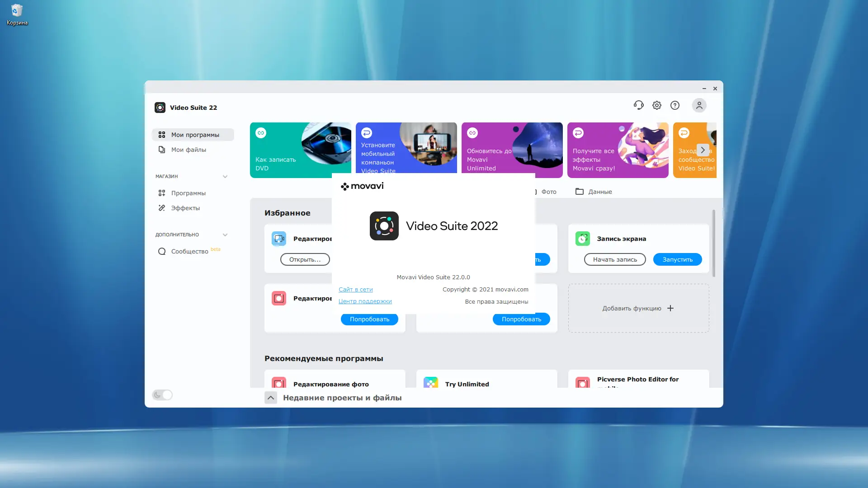Image resolution: width=868 pixels, height=488 pixels.
Task: Click the Try Unlimited colorful icon
Action: tap(430, 383)
